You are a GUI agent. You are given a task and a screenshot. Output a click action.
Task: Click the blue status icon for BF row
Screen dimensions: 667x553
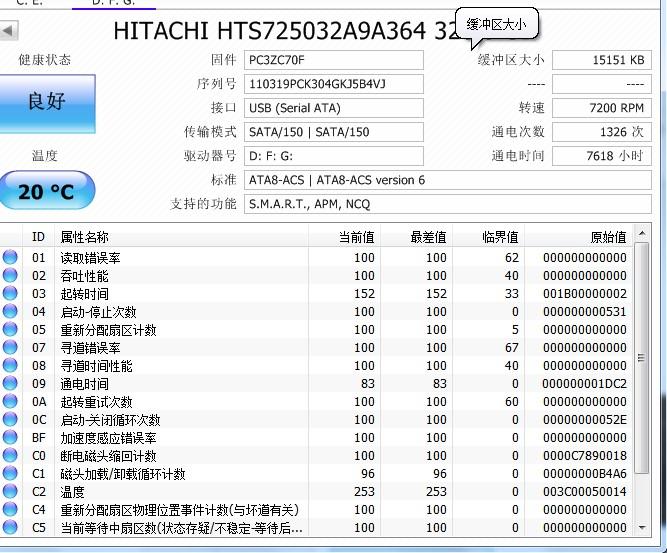pyautogui.click(x=10, y=437)
